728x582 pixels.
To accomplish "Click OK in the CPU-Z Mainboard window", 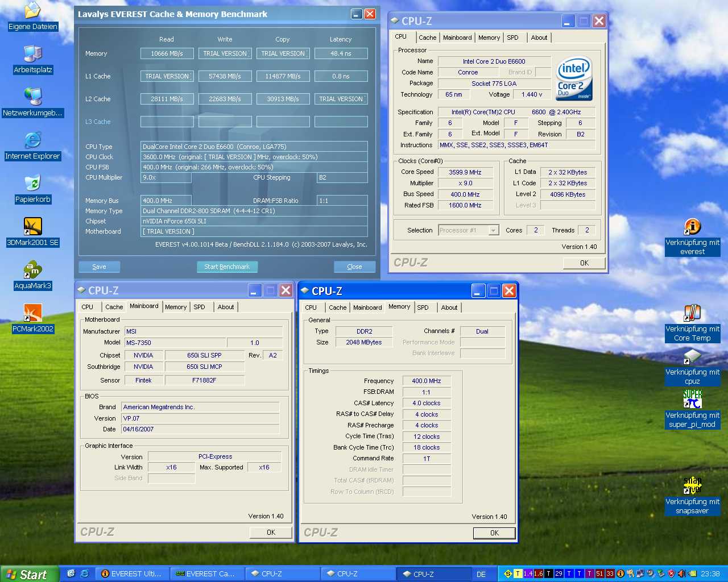I will coord(271,533).
